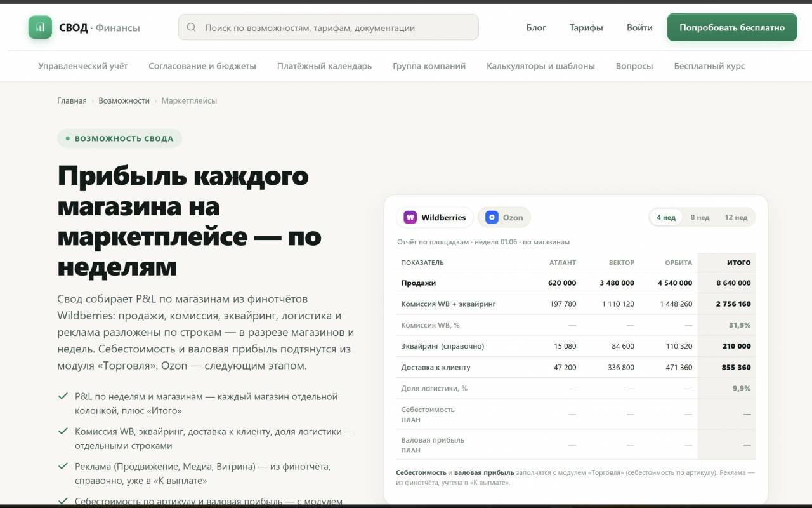Click the Доля логистики, % row label

pos(434,388)
